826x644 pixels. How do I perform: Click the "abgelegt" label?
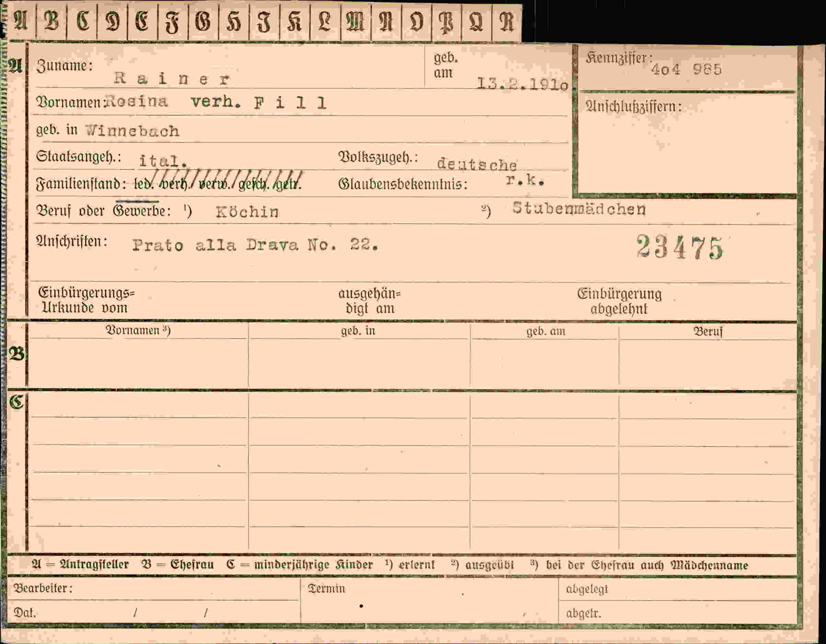(x=587, y=589)
